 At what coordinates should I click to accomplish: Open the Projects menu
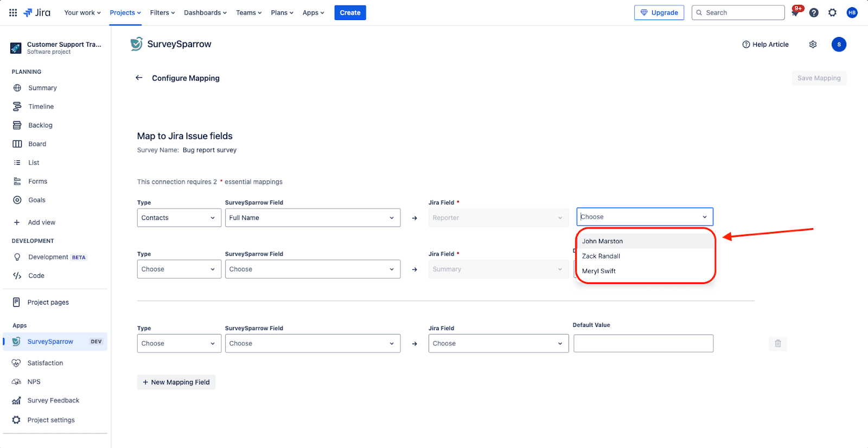(x=125, y=12)
